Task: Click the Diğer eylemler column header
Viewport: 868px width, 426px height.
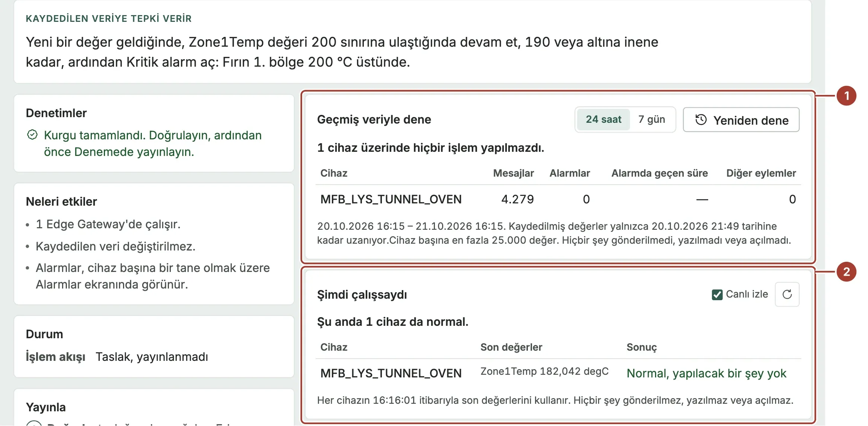Action: click(x=761, y=173)
